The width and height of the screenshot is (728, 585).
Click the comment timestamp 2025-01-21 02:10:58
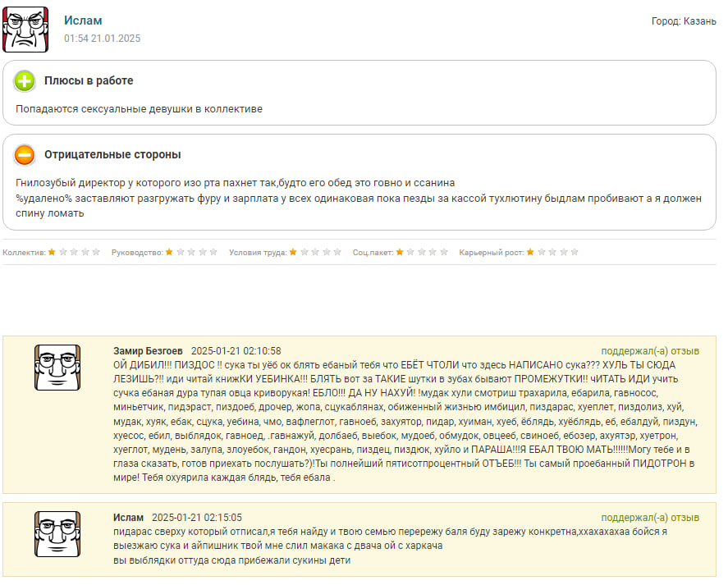236,351
